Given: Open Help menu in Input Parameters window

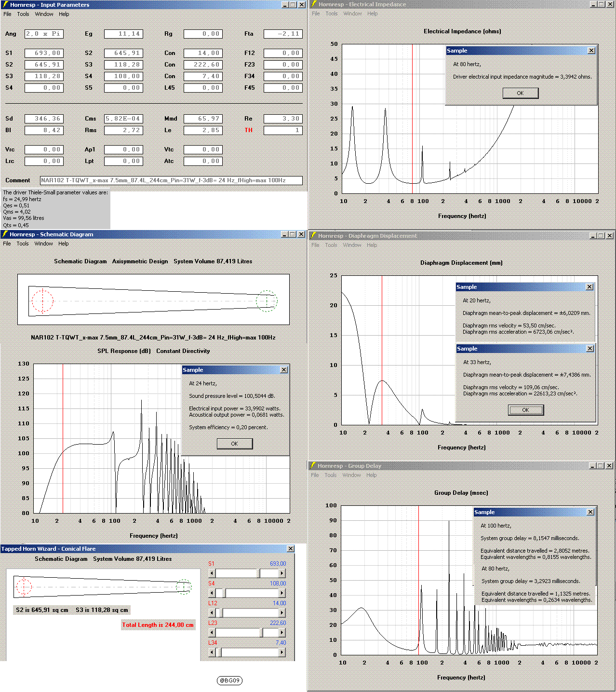Looking at the screenshot, I should tap(64, 14).
